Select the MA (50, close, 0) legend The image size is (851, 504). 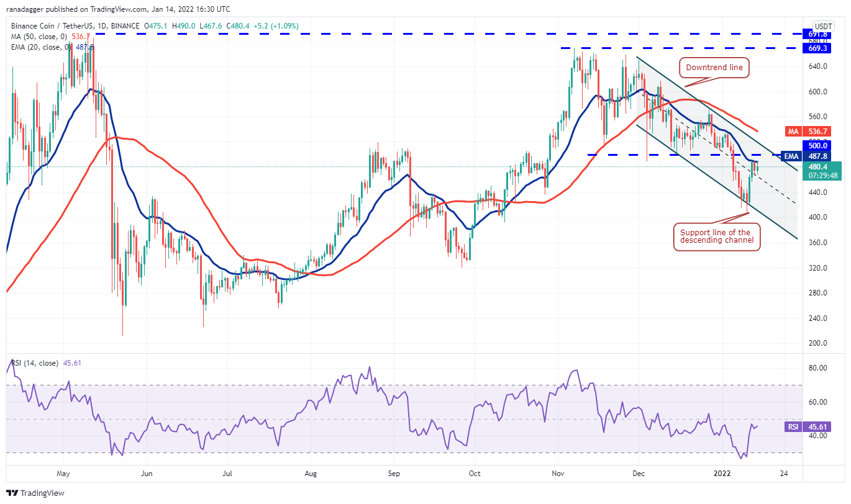42,36
